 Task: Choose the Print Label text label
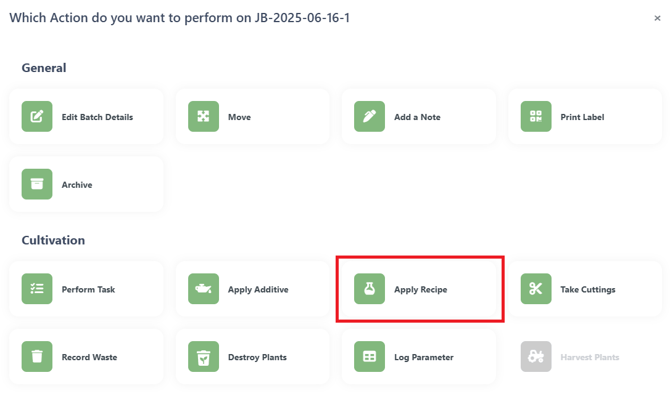click(x=582, y=117)
